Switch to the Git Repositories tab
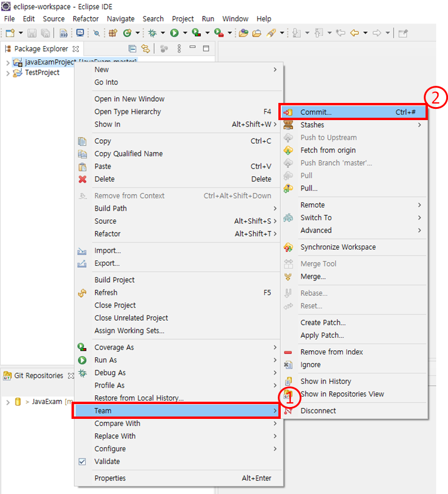448x494 pixels. [38, 376]
